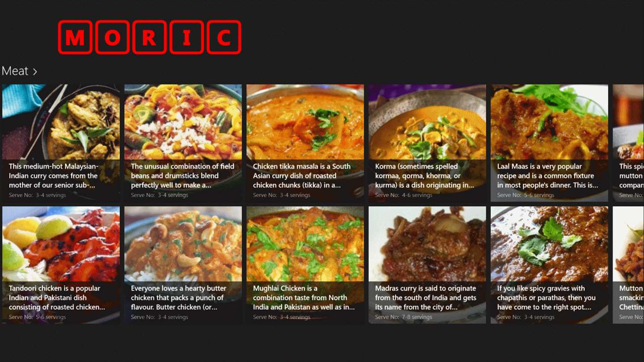Select the Laal Maas recipe tile
Screen dimensions: 644x362
(549, 143)
